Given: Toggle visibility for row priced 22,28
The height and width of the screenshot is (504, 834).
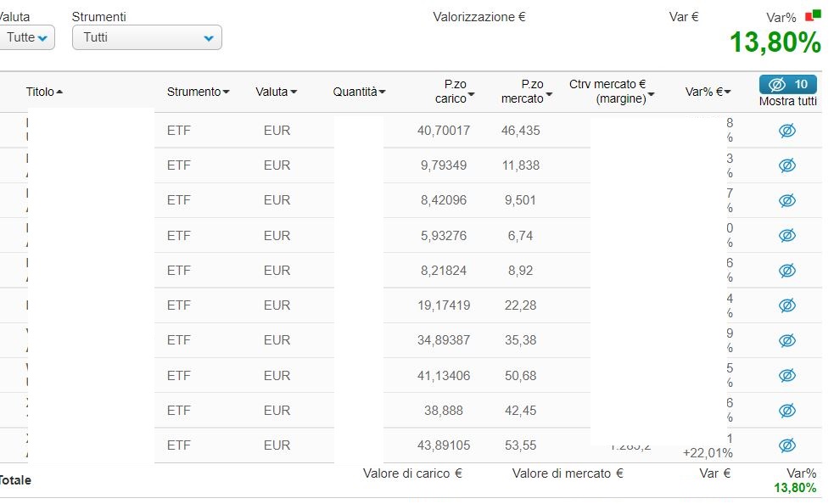Looking at the screenshot, I should pos(787,305).
